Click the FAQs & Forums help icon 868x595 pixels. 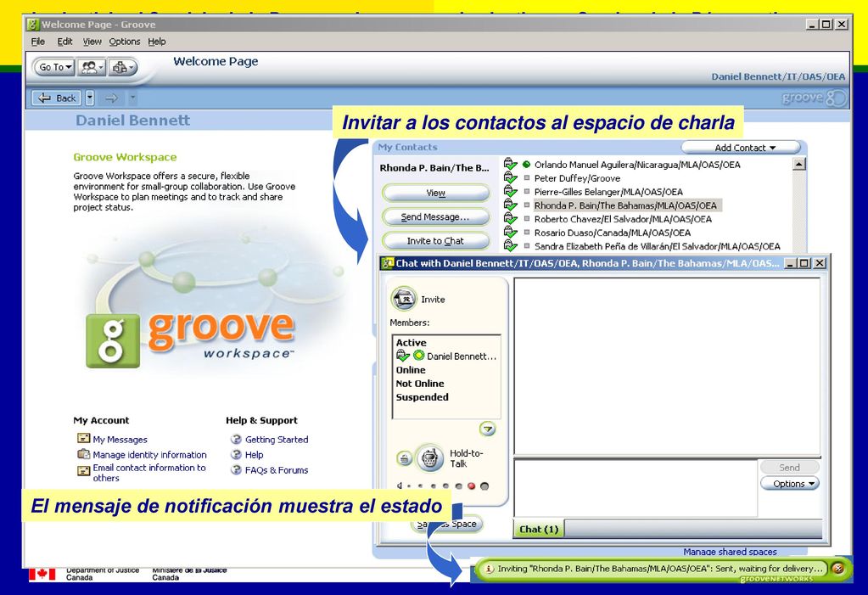237,469
